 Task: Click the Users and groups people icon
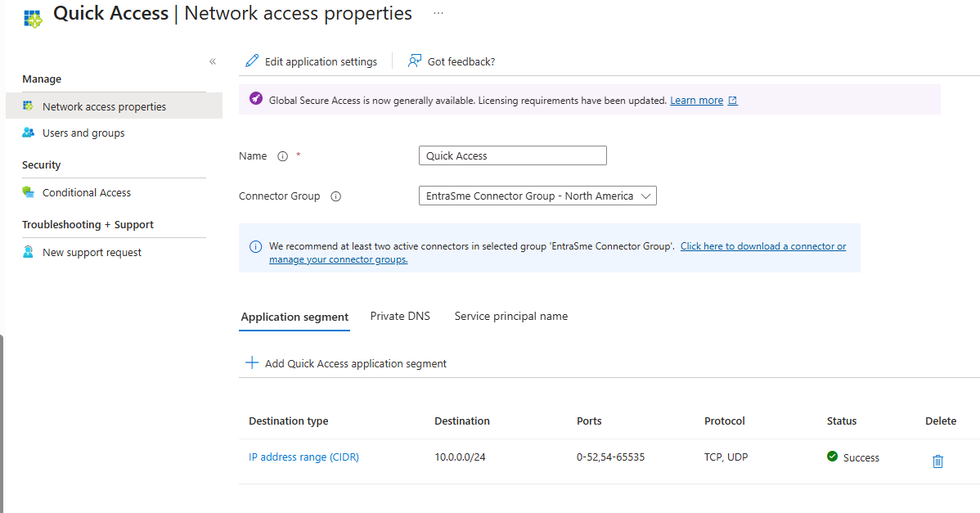pyautogui.click(x=28, y=133)
